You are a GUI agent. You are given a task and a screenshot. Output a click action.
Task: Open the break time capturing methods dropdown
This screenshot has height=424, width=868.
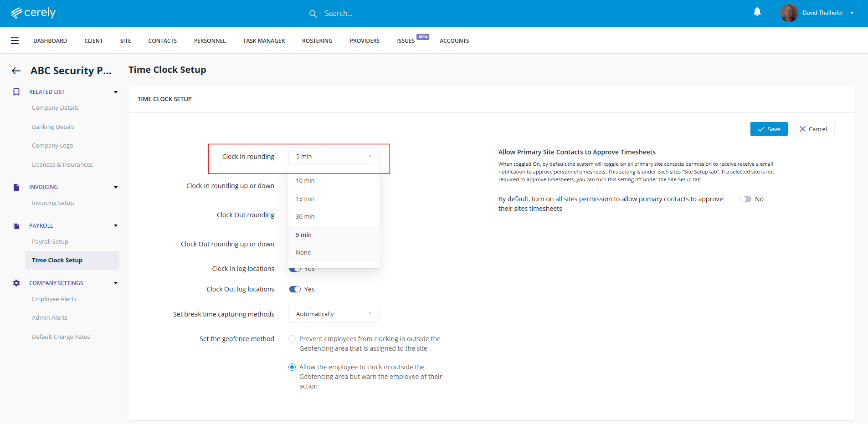tap(334, 314)
